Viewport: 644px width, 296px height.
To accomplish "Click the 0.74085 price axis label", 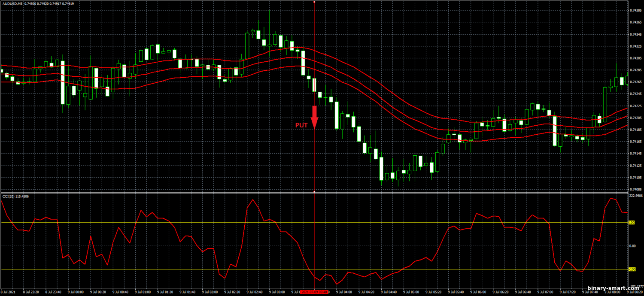I will (x=635, y=189).
